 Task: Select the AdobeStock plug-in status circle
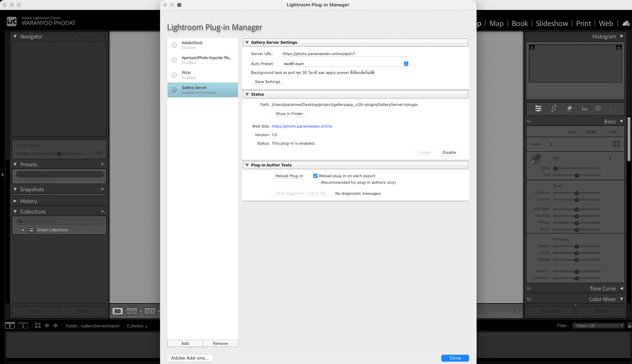click(x=174, y=45)
